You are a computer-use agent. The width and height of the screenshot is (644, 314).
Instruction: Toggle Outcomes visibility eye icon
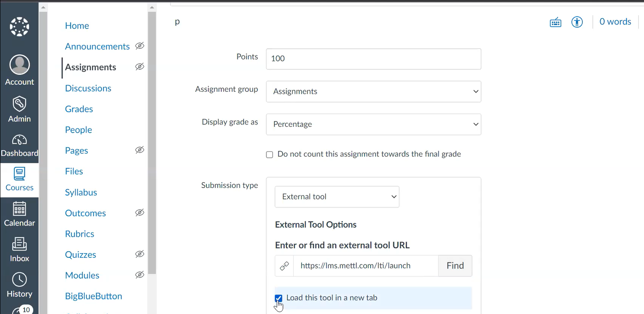pos(140,212)
